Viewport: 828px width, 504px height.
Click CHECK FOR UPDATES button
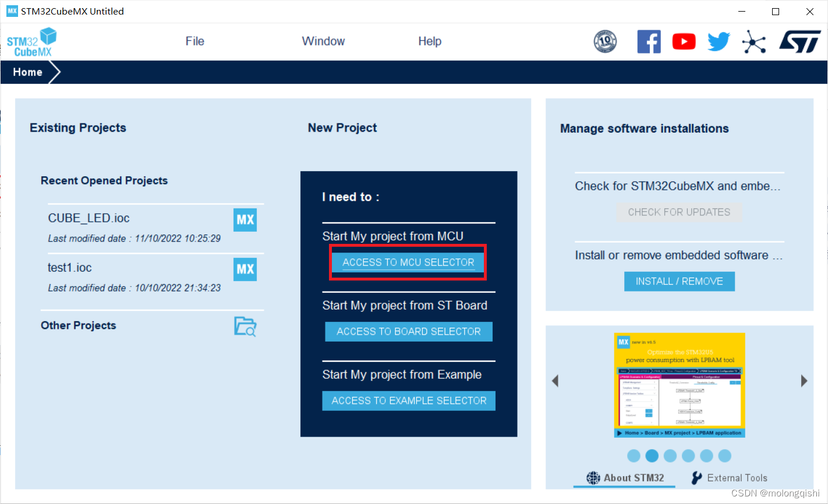pyautogui.click(x=679, y=212)
